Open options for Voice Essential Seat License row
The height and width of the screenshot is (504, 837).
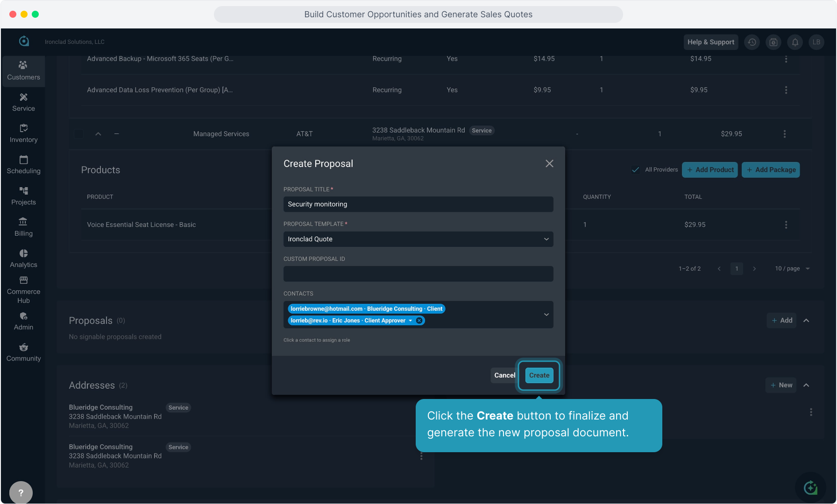(786, 225)
